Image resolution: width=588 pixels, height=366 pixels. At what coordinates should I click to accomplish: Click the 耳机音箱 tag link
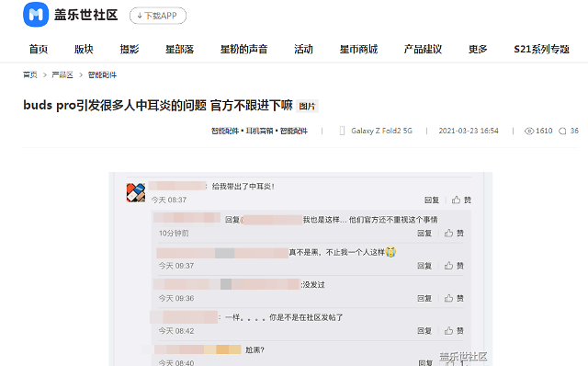click(259, 131)
